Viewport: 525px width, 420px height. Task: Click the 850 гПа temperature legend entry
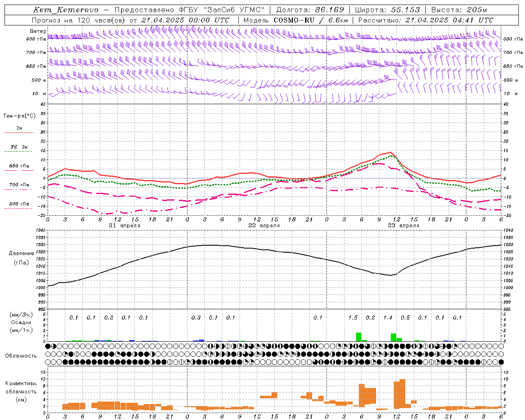pyautogui.click(x=19, y=166)
